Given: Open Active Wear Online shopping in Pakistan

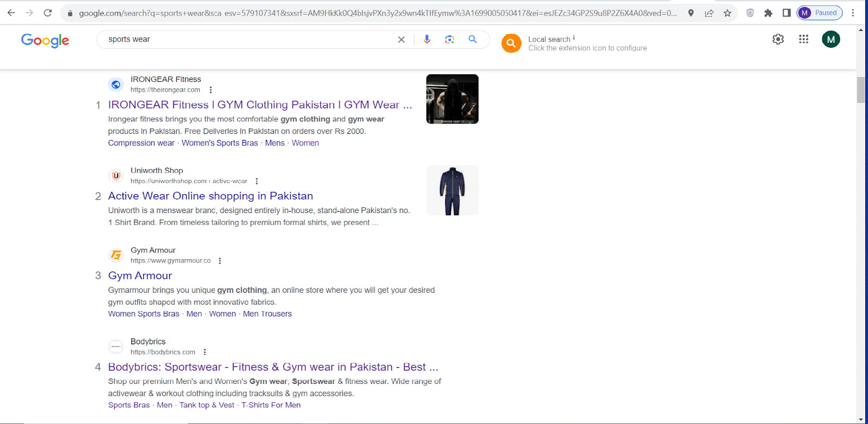Looking at the screenshot, I should (x=210, y=196).
